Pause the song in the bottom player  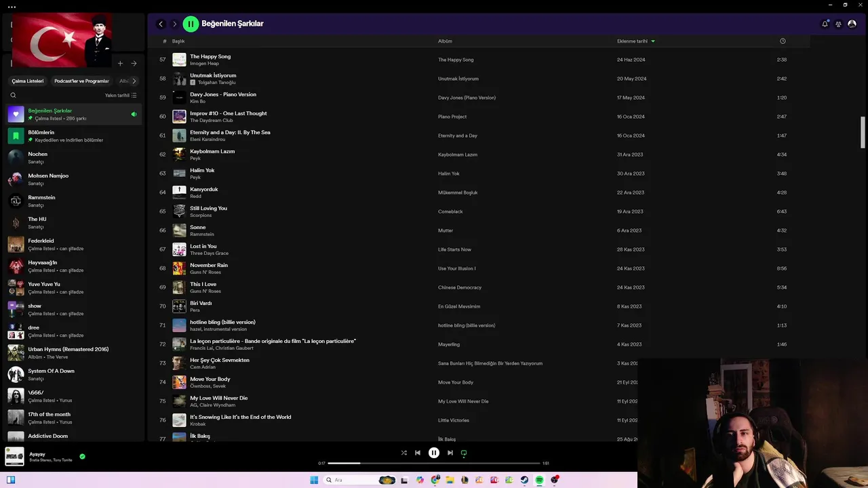coord(434,453)
